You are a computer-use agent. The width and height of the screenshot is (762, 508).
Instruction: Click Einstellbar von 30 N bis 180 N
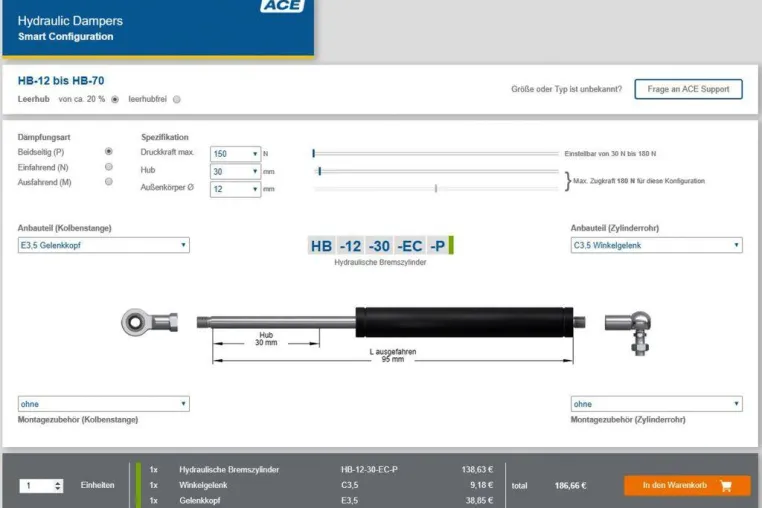tap(610, 154)
